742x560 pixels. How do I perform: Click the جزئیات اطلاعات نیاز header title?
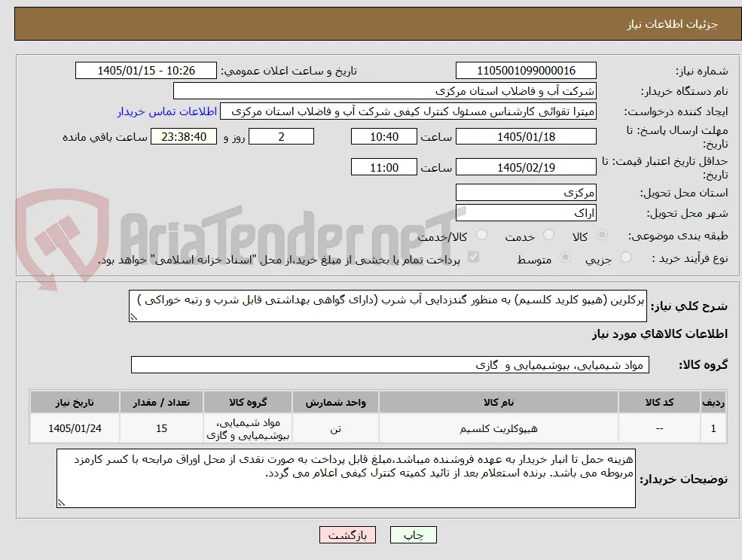[x=673, y=24]
